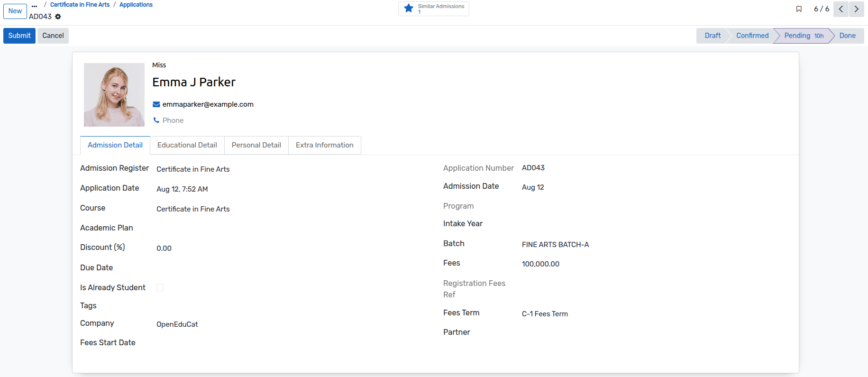Open the Course dropdown showing Certificate in Fine Arts
This screenshot has width=868, height=377.
coord(193,209)
